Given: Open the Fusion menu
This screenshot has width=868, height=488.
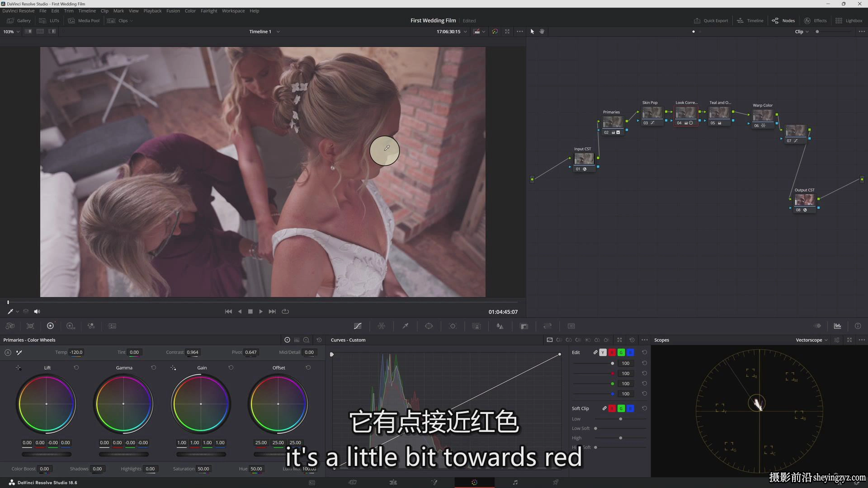Looking at the screenshot, I should pos(173,11).
